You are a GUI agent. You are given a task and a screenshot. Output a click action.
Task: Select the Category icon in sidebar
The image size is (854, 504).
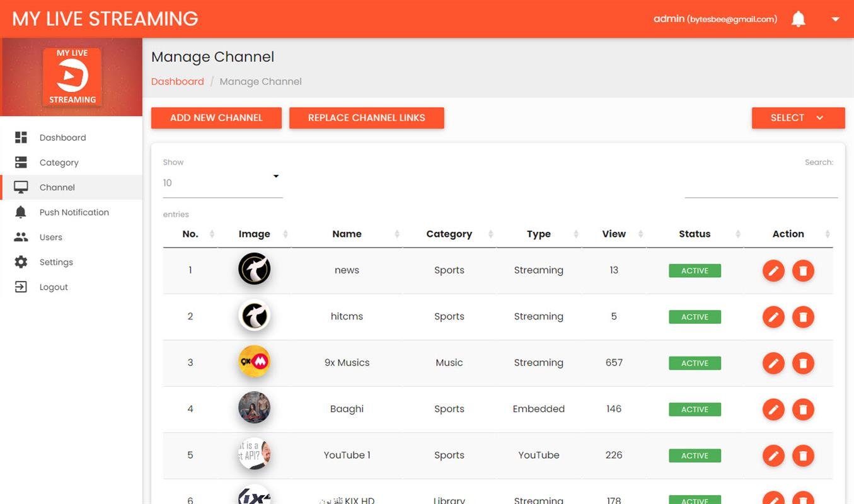pos(21,162)
